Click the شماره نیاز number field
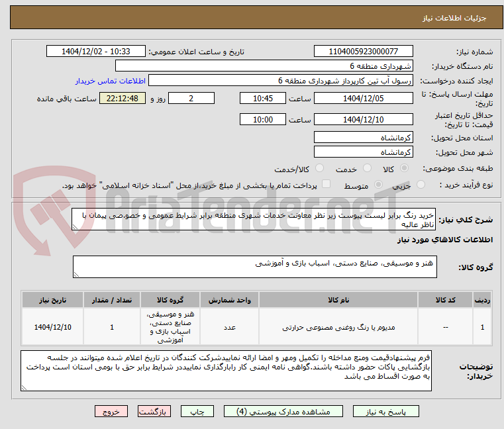This screenshot has width=504, height=429. tap(363, 51)
